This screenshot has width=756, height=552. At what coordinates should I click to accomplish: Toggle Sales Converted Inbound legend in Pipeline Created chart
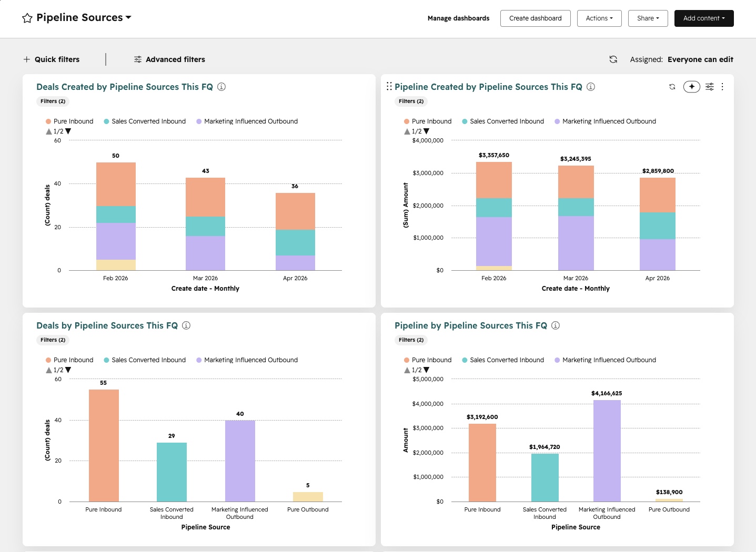pos(503,121)
